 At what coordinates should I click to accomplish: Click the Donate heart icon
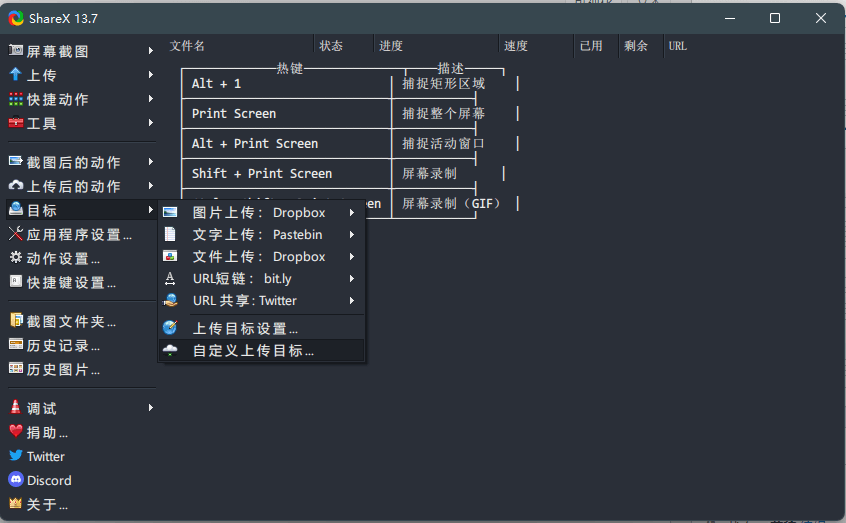pyautogui.click(x=16, y=431)
